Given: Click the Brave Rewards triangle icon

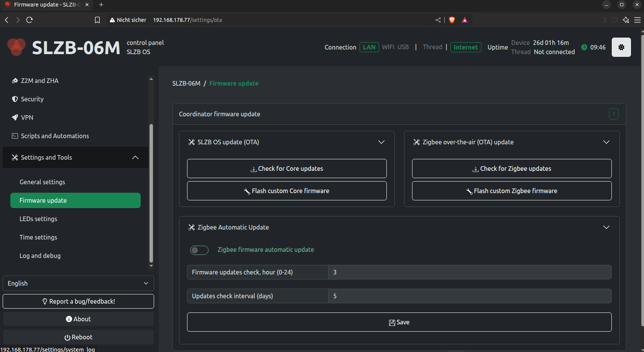Looking at the screenshot, I should pos(465,20).
